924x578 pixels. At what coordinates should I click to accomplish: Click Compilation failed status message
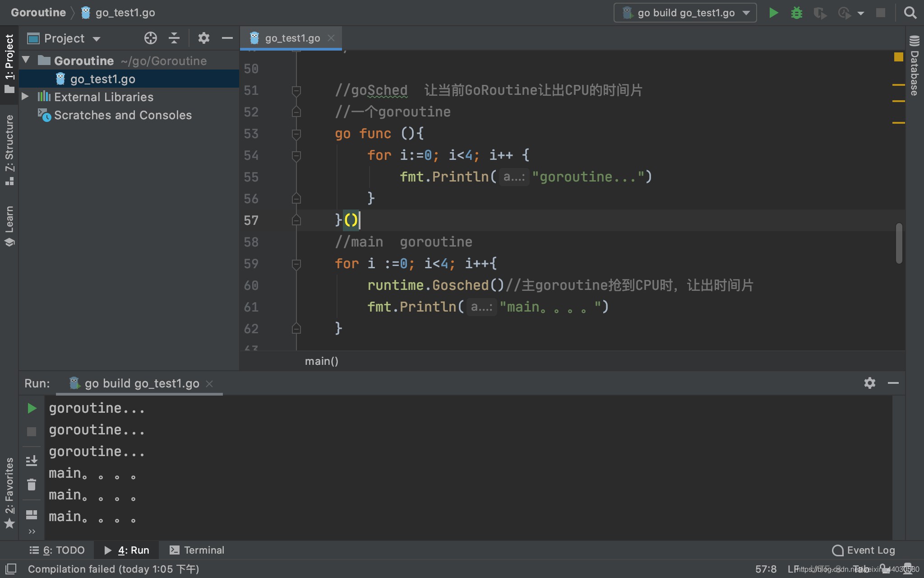113,569
